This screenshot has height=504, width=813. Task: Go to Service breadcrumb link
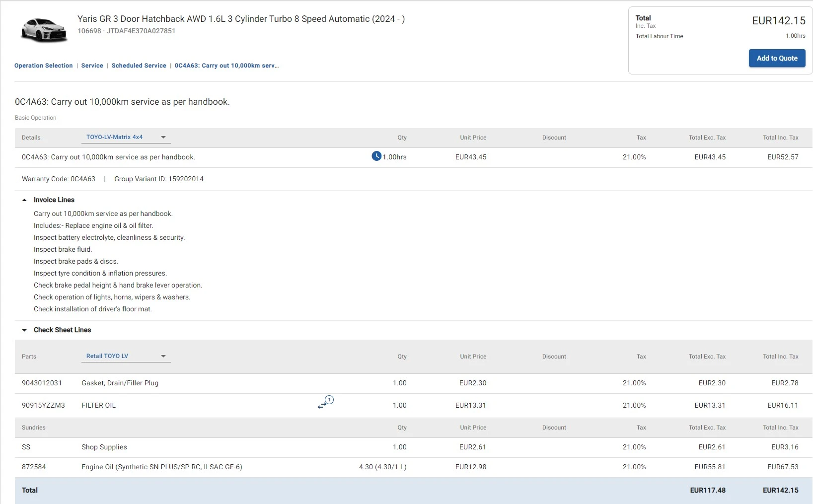(92, 66)
